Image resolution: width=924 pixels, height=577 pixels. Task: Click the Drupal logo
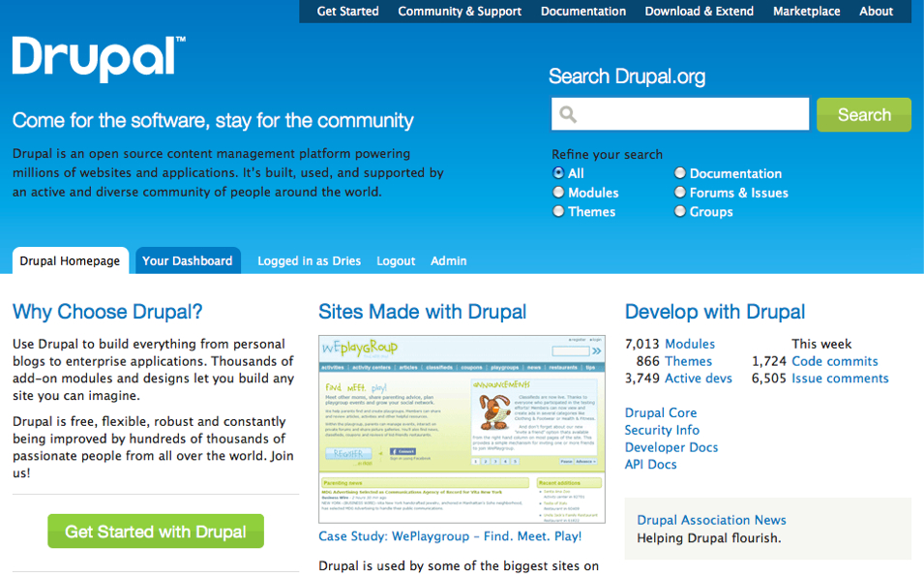tap(96, 59)
